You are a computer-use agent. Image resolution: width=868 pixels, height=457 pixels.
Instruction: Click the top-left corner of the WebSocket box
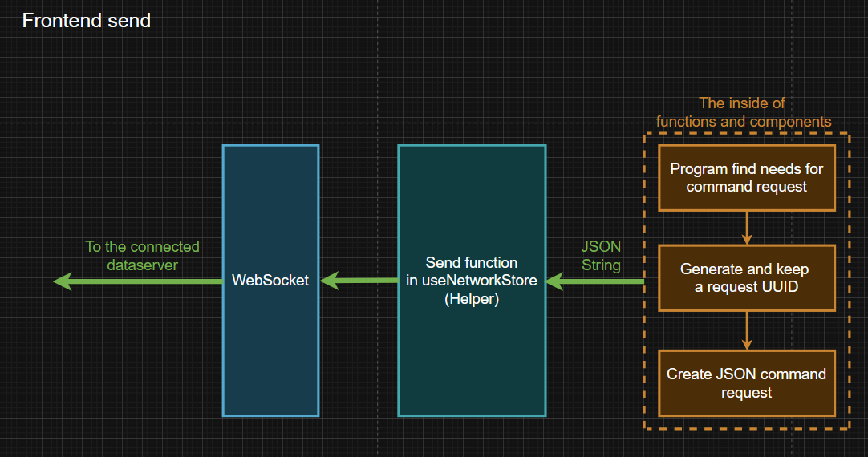[223, 146]
